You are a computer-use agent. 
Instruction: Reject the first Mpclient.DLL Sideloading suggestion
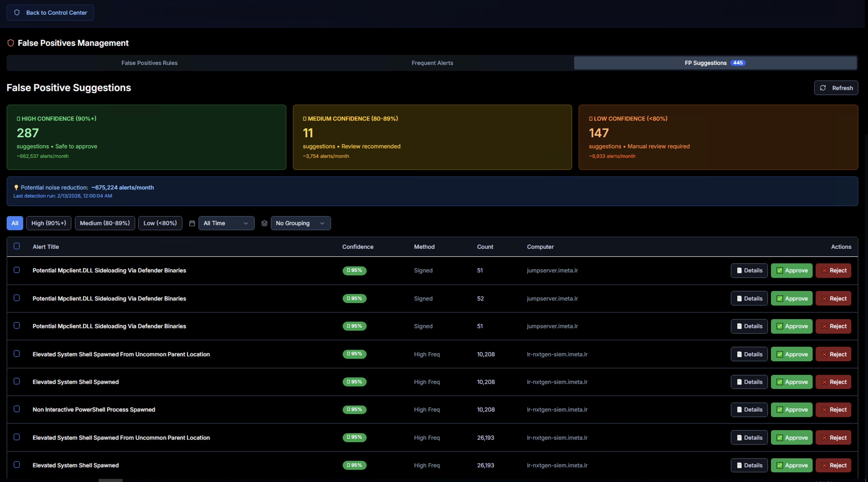833,270
